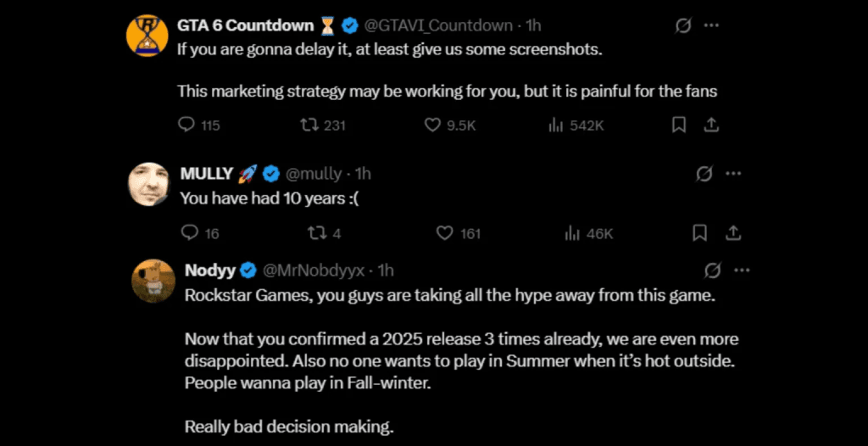Bookmark MULLY's tweet
This screenshot has height=446, width=868.
pos(700,232)
